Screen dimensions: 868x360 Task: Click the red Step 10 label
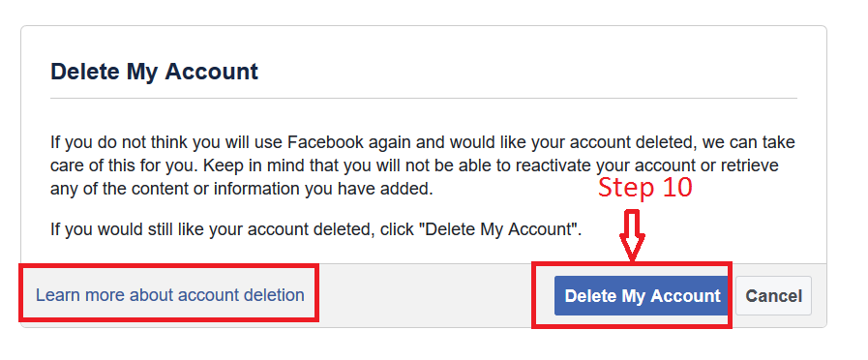coord(644,187)
